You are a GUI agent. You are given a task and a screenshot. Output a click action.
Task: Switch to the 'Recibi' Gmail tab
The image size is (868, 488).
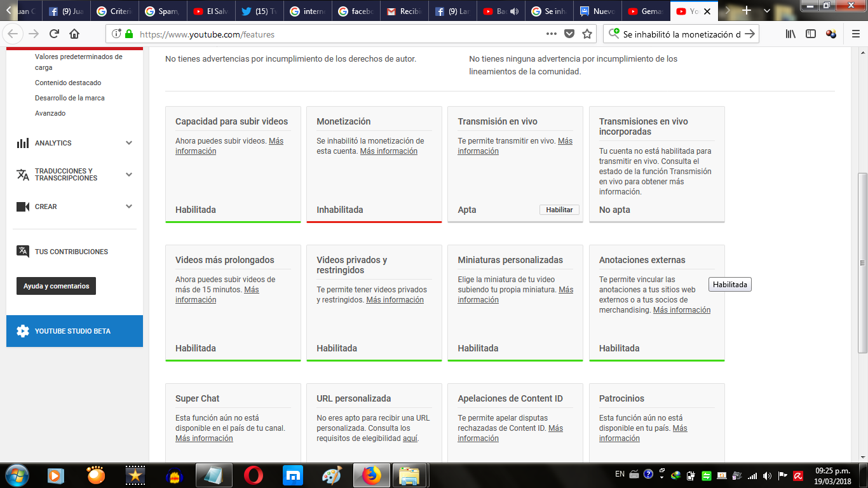pos(403,11)
